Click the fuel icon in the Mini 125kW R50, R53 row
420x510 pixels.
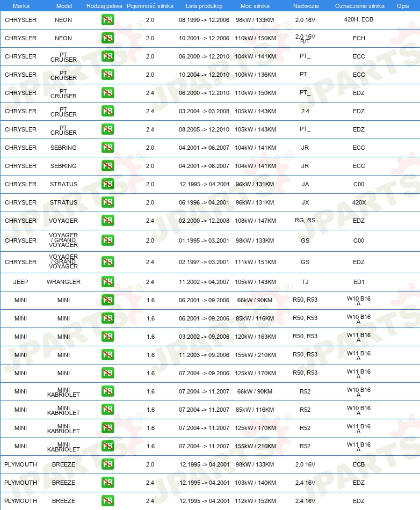pyautogui.click(x=107, y=373)
